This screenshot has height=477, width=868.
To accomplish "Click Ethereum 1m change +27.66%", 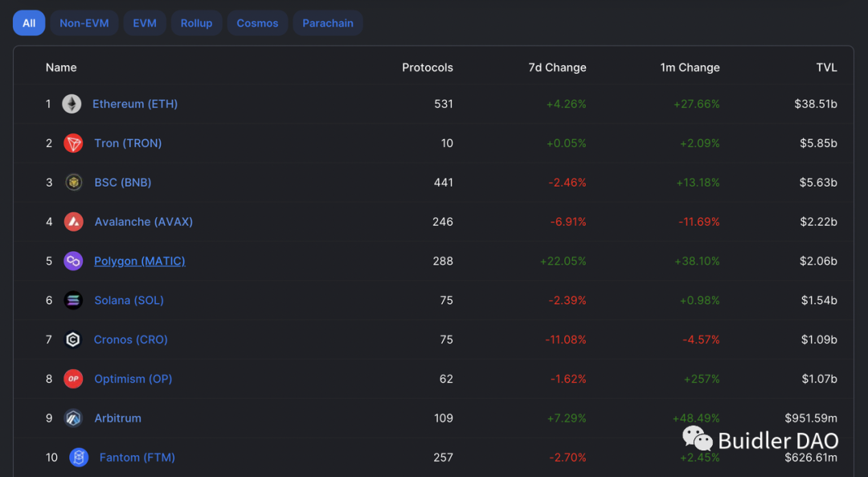I will 696,104.
